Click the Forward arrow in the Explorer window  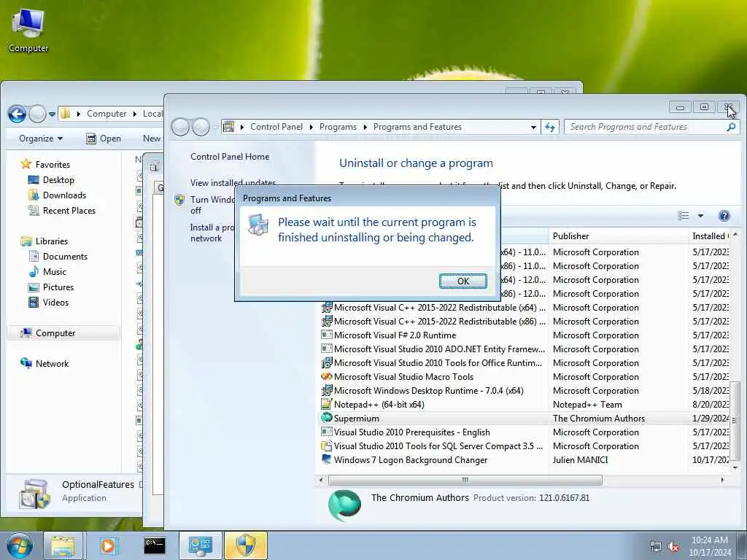click(x=37, y=114)
